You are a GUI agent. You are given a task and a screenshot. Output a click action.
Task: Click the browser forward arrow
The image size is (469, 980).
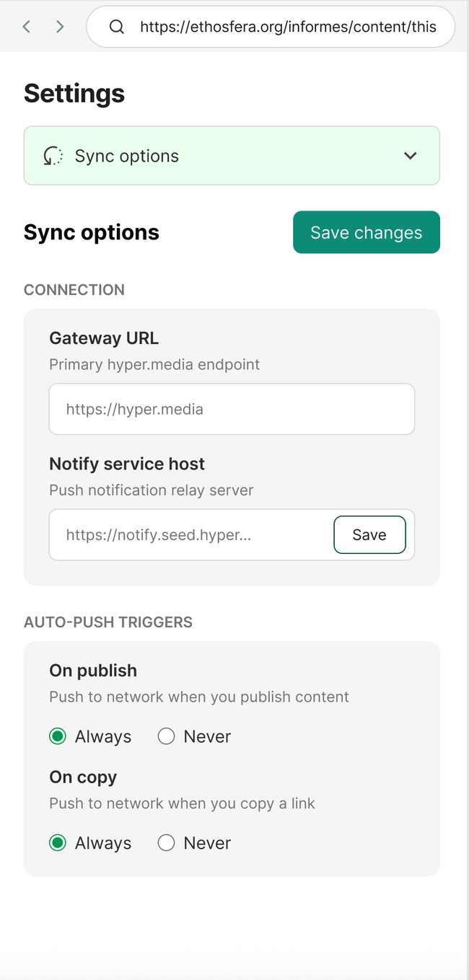tap(60, 27)
